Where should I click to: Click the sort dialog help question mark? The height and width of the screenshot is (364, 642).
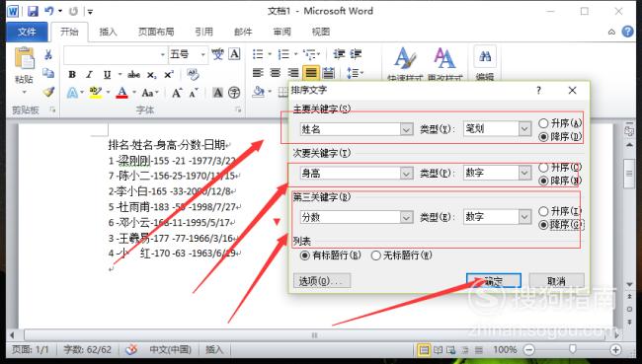point(538,91)
